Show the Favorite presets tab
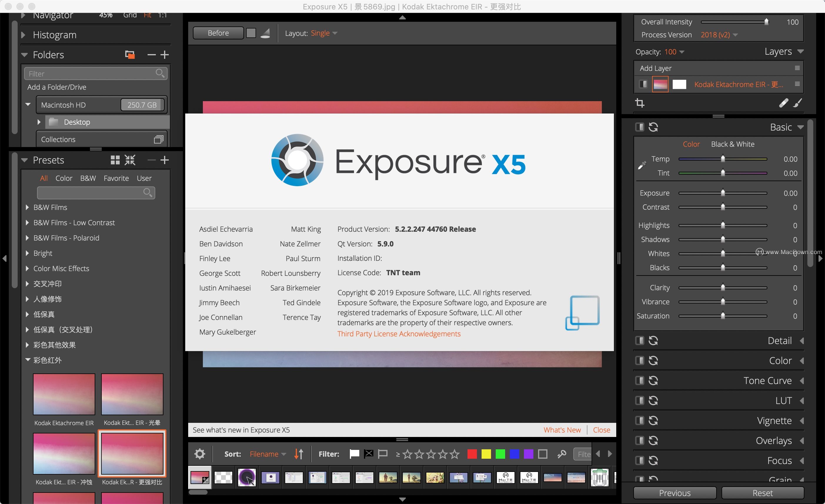 (116, 178)
